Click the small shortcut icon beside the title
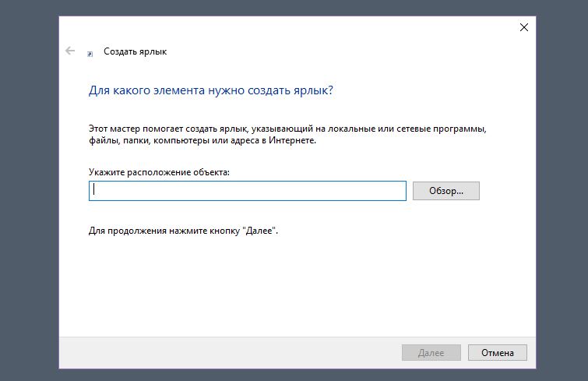This screenshot has width=588, height=381. tap(90, 54)
